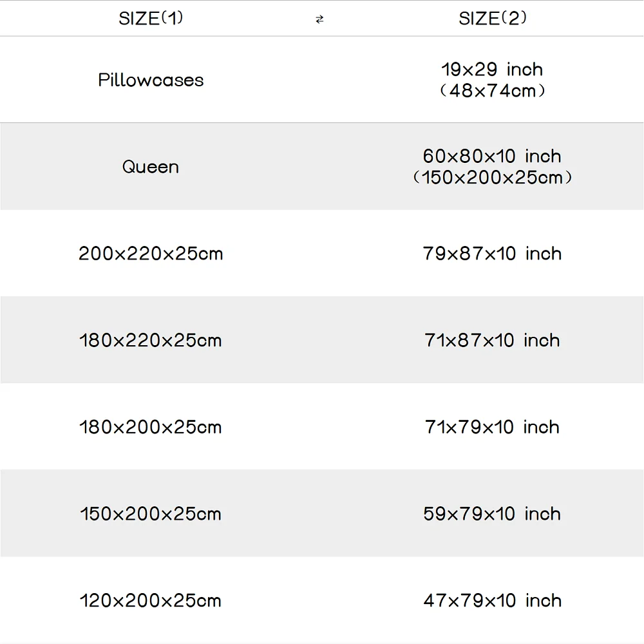Select the left-column 150x200x25cm size cell
The image size is (644, 644).
(x=151, y=514)
